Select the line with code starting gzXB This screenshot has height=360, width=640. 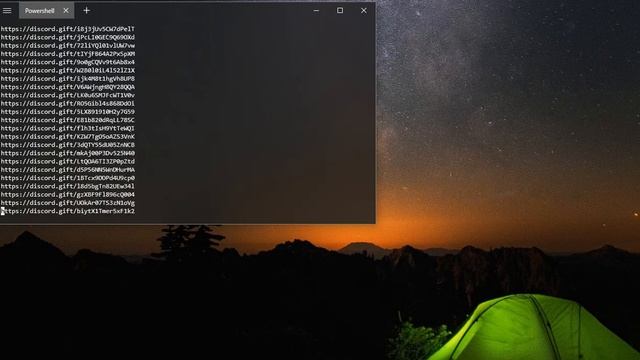click(67, 195)
